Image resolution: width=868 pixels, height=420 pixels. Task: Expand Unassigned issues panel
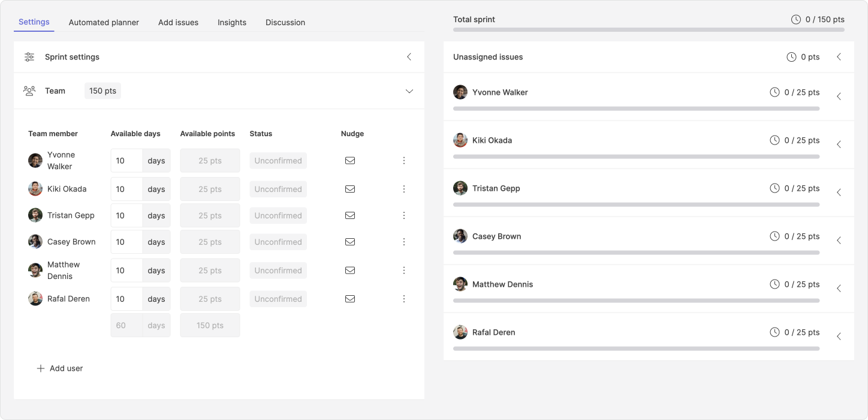839,57
